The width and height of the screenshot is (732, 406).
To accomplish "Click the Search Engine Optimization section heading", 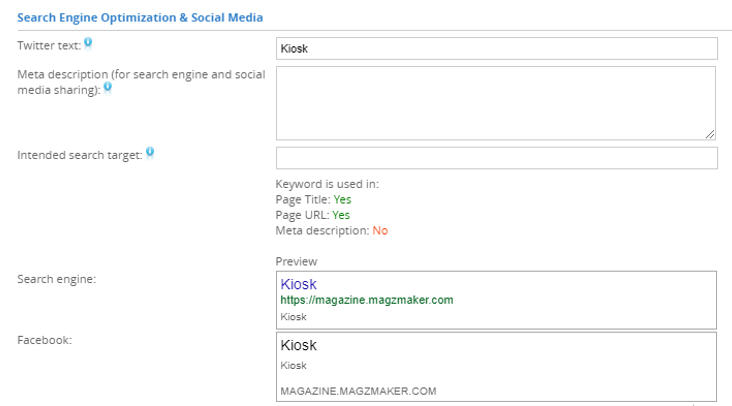I will (140, 18).
